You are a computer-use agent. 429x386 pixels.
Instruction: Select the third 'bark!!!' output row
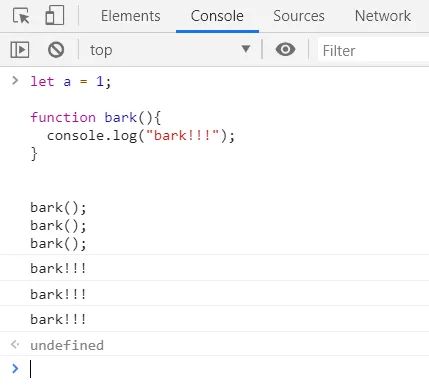214,319
